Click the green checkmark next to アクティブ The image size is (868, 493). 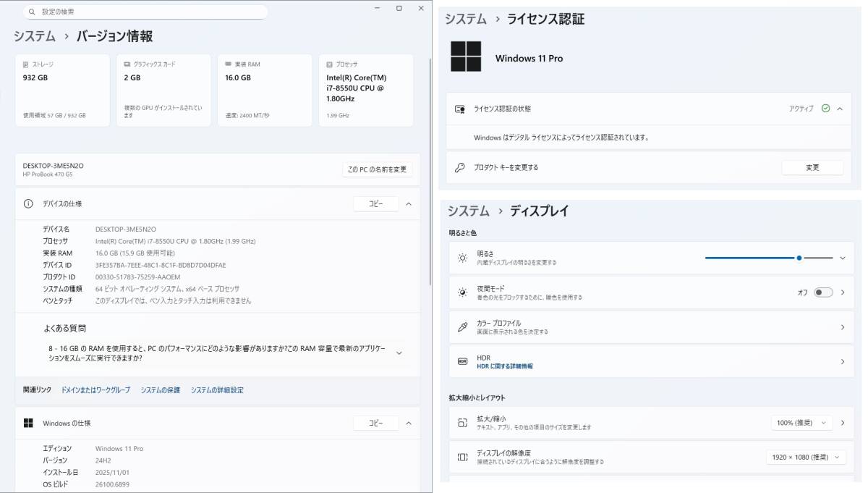coord(825,109)
